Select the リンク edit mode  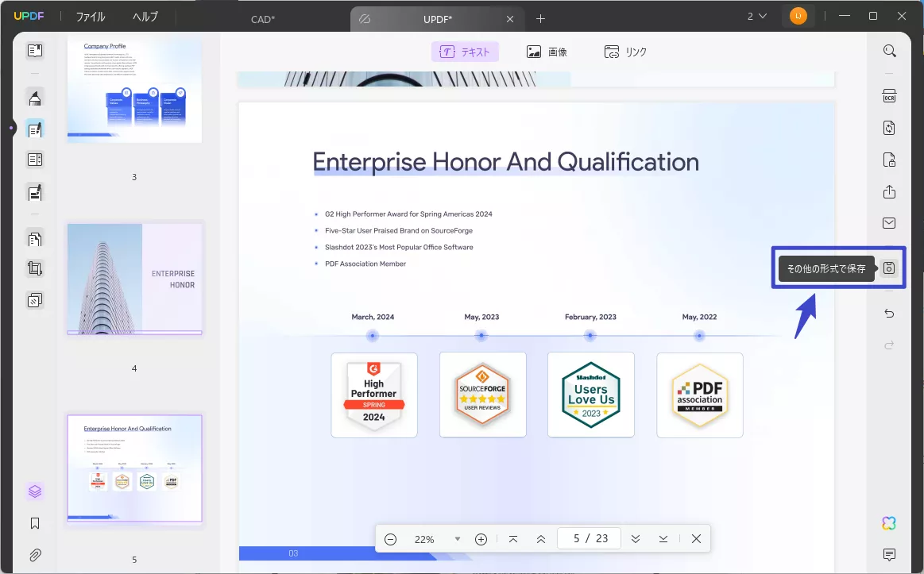point(625,52)
